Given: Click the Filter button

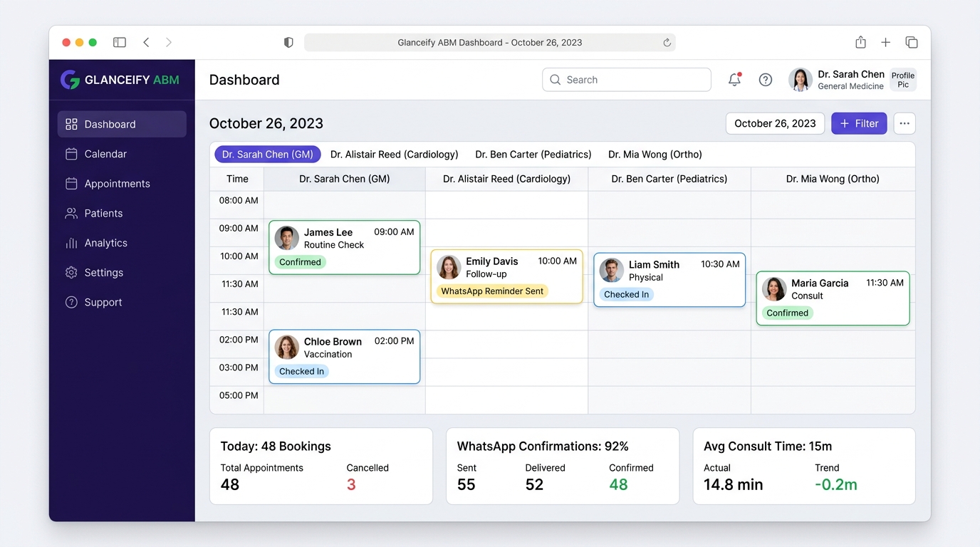Looking at the screenshot, I should 859,123.
